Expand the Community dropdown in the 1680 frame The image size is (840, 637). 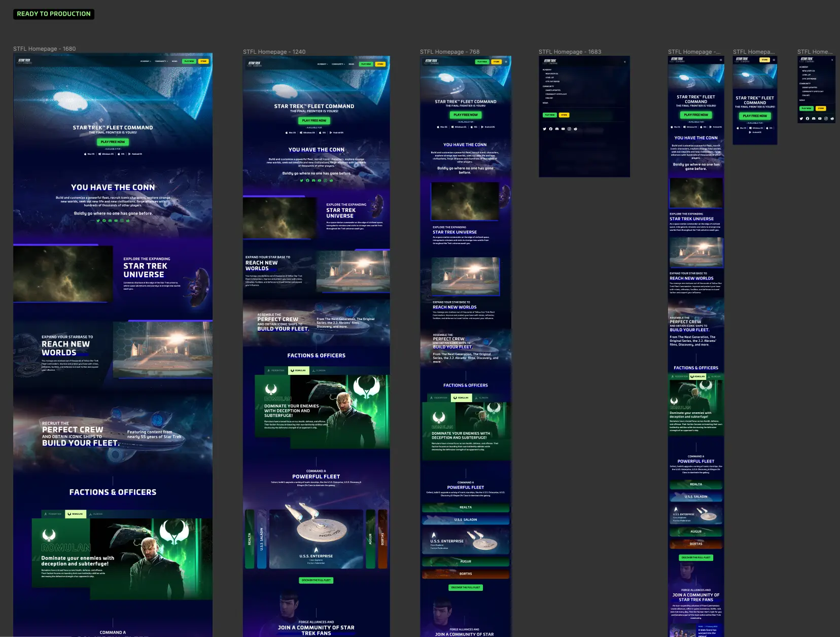point(161,61)
